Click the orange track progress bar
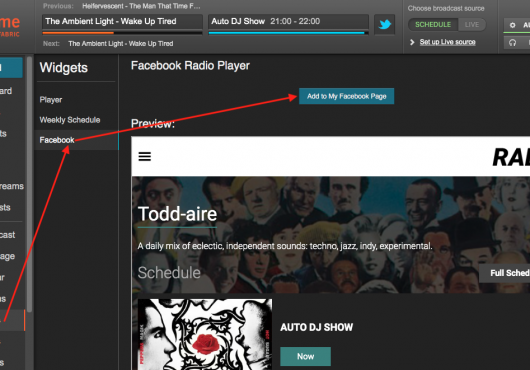 point(122,33)
